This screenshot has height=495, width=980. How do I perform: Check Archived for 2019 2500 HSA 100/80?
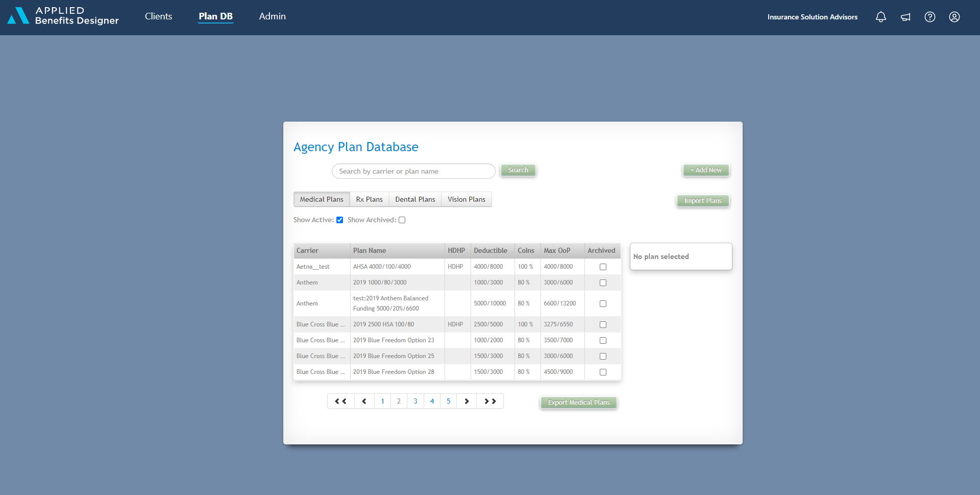click(603, 324)
